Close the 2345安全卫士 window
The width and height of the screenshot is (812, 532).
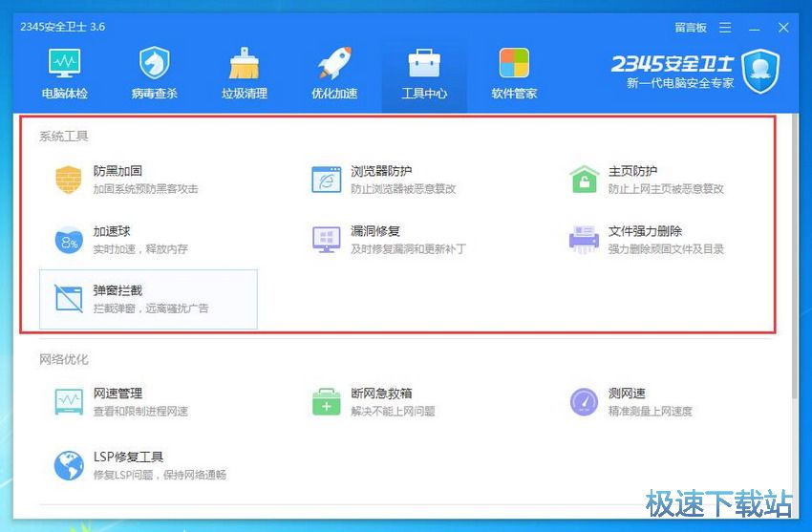pos(783,28)
